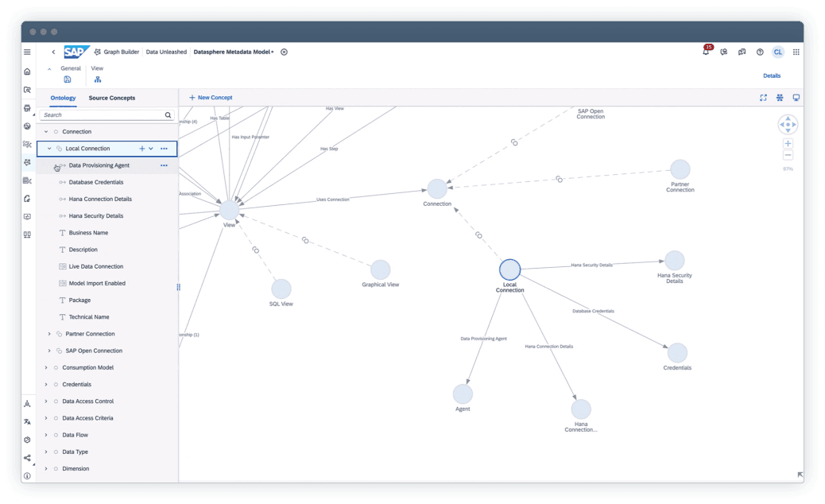This screenshot has height=504, width=825.
Task: Open presentation mode via the monitor icon
Action: point(796,97)
